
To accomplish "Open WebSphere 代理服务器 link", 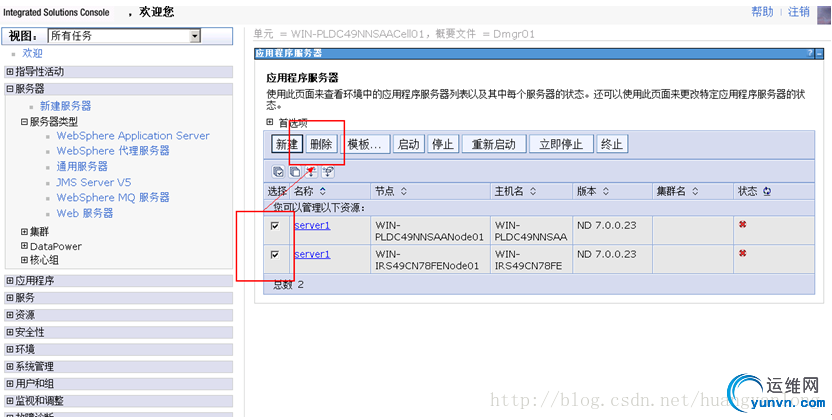I will tap(113, 151).
